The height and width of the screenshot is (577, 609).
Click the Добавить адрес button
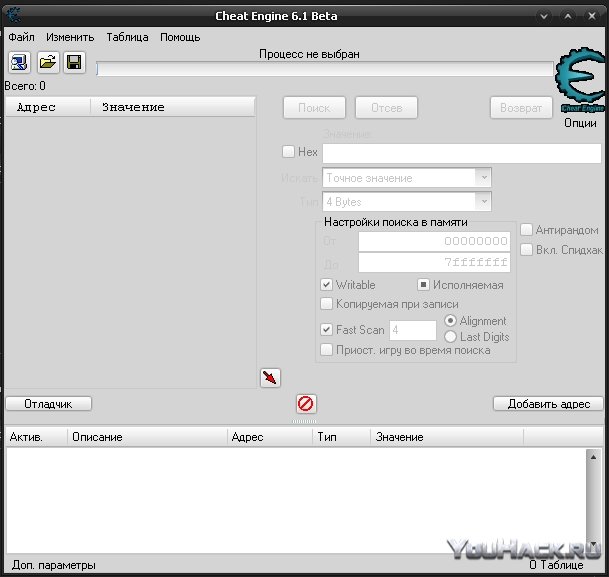tap(548, 404)
